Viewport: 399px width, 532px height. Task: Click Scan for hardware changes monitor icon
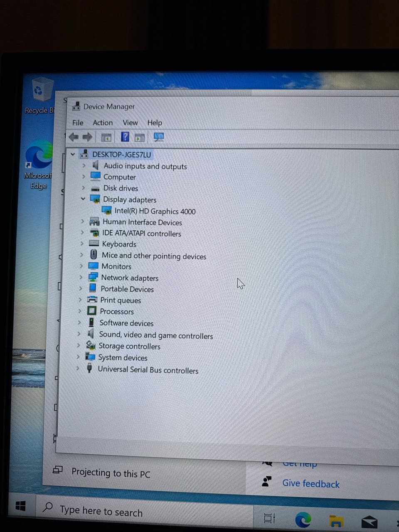pyautogui.click(x=159, y=137)
